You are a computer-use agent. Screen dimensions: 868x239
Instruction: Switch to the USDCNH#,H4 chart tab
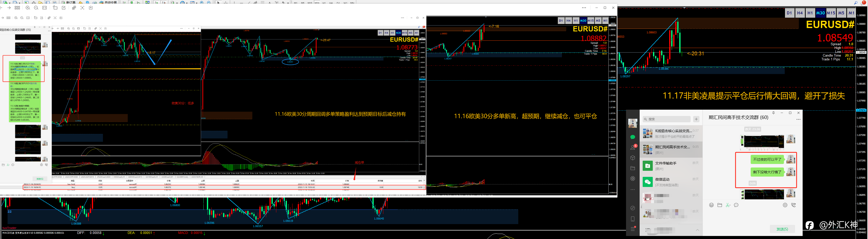(198, 177)
